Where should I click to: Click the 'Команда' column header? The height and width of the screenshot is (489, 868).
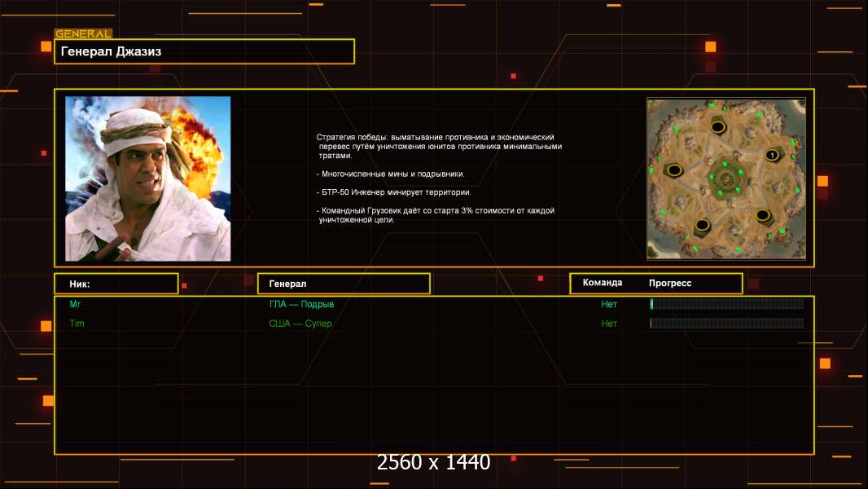[x=603, y=283]
